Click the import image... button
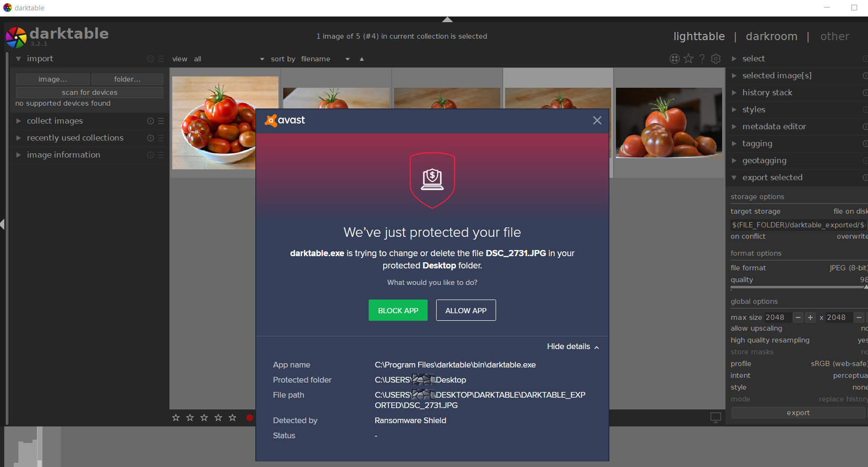This screenshot has height=467, width=868. (x=53, y=79)
